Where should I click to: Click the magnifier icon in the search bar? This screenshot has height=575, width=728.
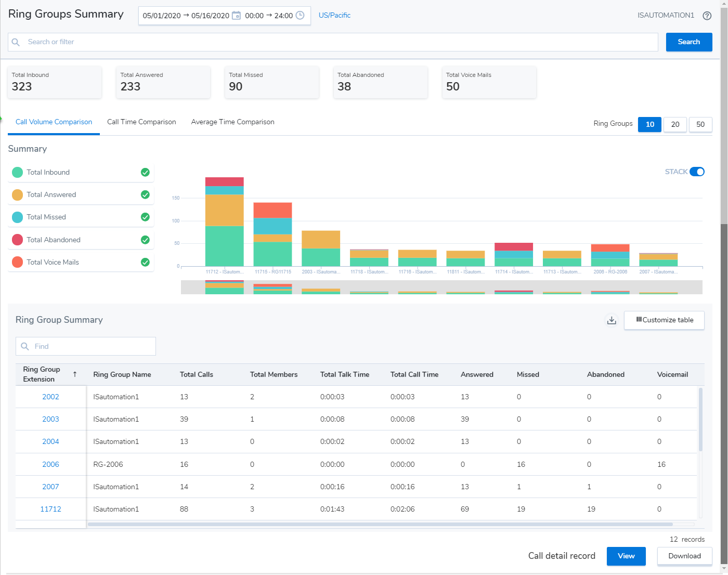tap(16, 42)
